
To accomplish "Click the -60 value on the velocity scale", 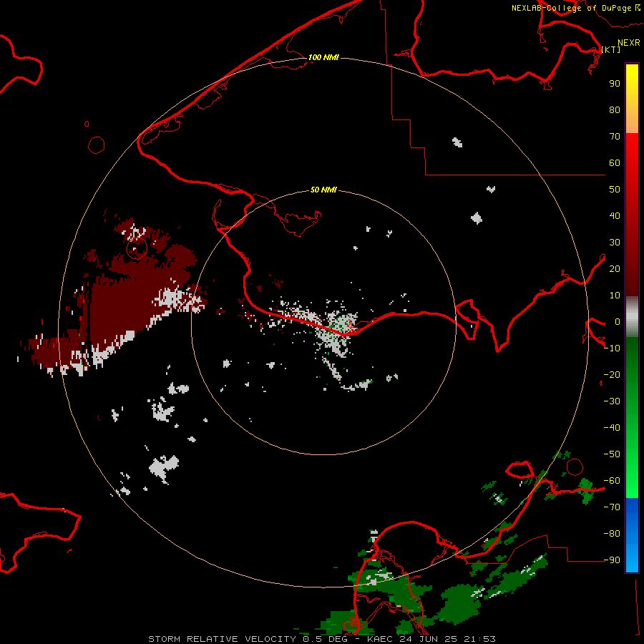I will point(612,481).
